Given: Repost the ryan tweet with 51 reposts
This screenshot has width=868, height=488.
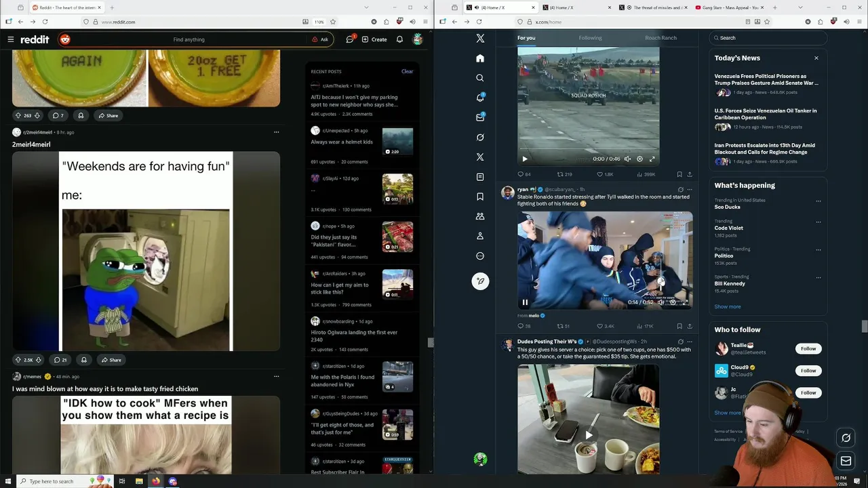Looking at the screenshot, I should [563, 326].
